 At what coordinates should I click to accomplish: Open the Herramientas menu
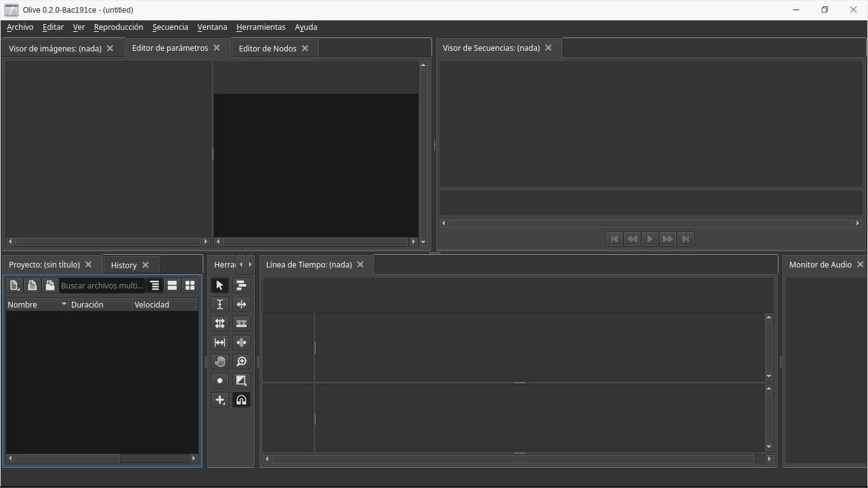[x=261, y=27]
